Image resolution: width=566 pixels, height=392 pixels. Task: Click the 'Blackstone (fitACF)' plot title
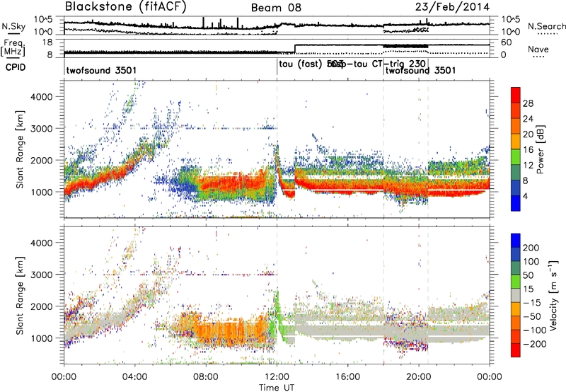[126, 7]
